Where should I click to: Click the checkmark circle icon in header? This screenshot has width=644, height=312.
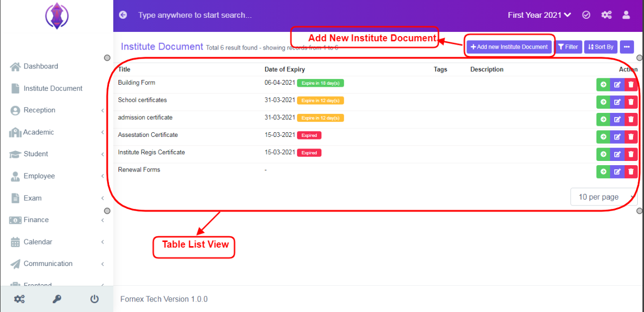(586, 15)
